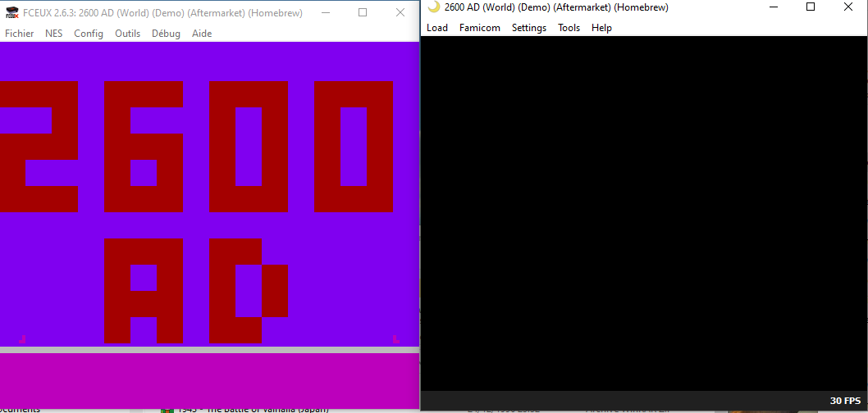868x413 pixels.
Task: Click the right emulator's 2600 AD title text
Action: pos(556,7)
